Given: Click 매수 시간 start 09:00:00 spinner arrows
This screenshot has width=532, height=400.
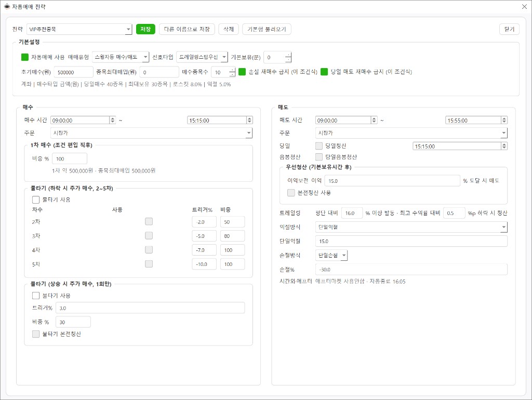Looking at the screenshot, I should click(112, 120).
